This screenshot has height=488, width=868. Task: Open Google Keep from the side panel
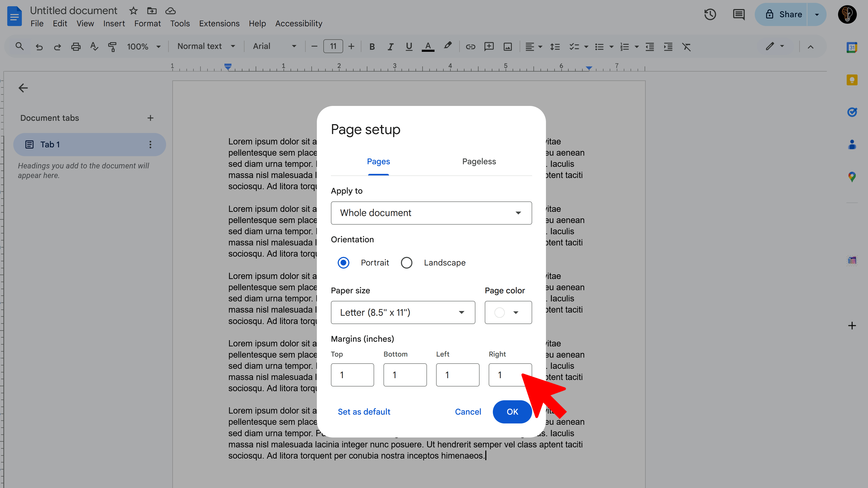pyautogui.click(x=852, y=80)
